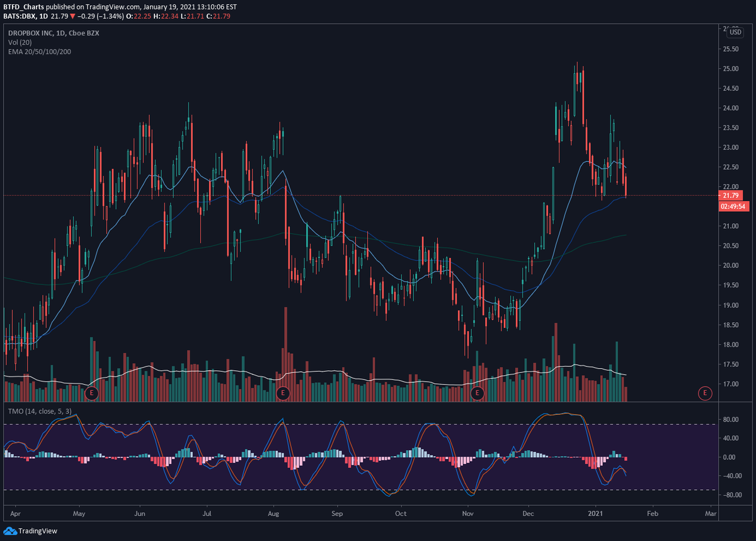Click the 40.00 TMO axis label

tap(731, 438)
